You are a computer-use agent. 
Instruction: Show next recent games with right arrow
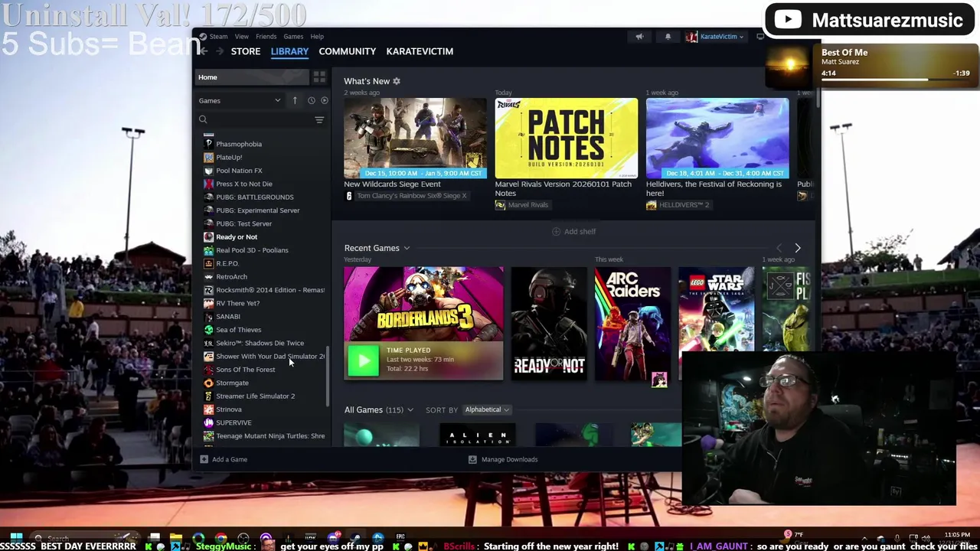798,248
